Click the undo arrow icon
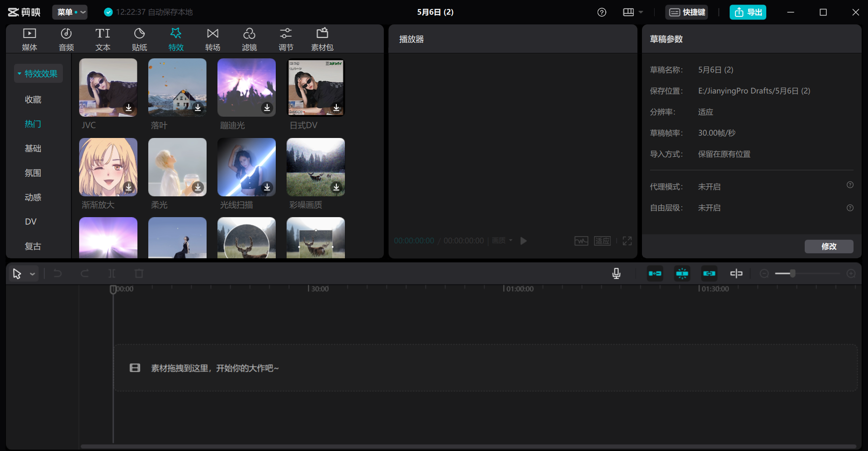Screen dimensions: 868x451 point(57,273)
